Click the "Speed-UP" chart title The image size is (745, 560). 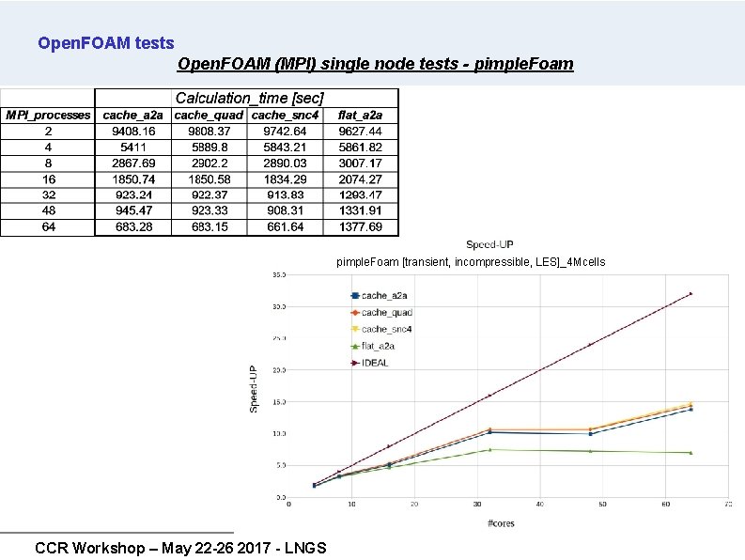[489, 244]
